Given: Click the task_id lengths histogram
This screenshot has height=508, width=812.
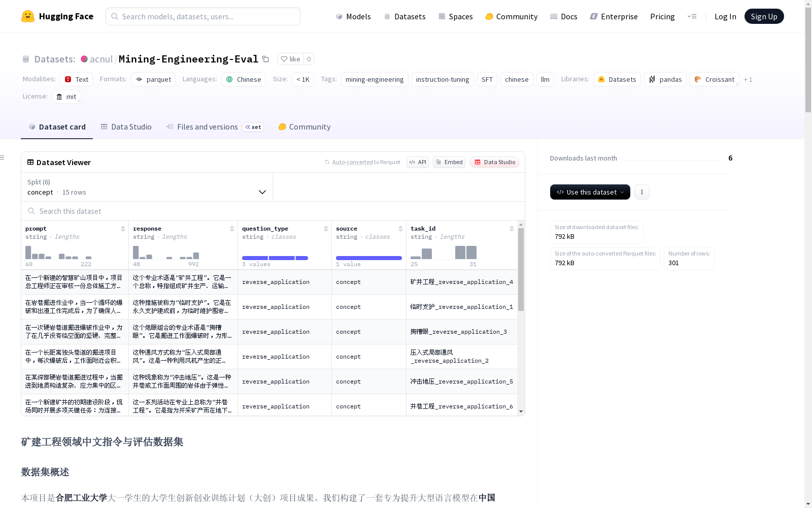Looking at the screenshot, I should pos(444,252).
